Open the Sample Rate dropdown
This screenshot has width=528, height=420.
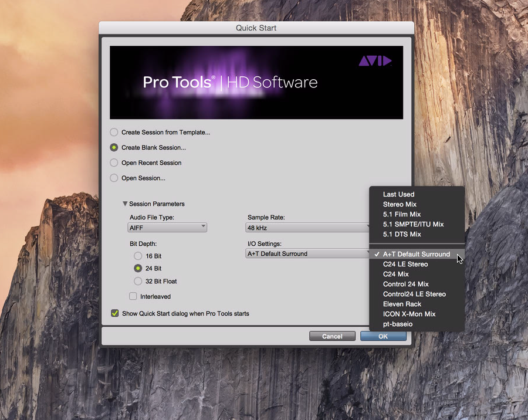[307, 227]
